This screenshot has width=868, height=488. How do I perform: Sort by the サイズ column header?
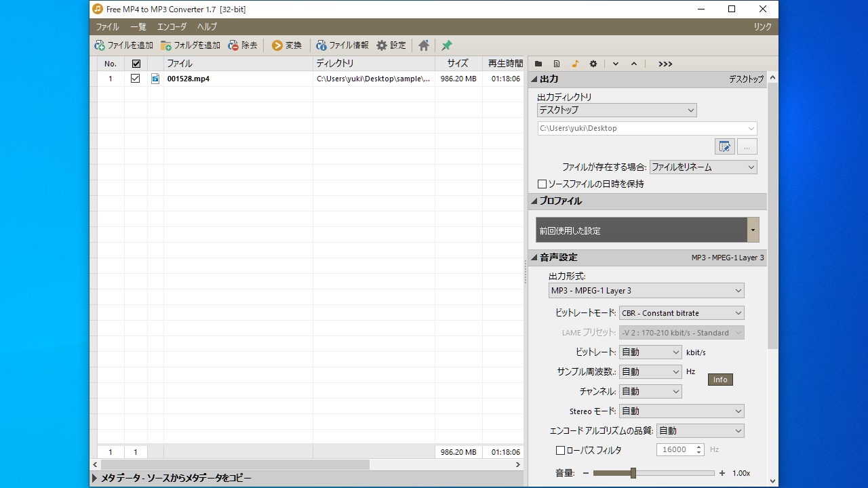tap(458, 64)
